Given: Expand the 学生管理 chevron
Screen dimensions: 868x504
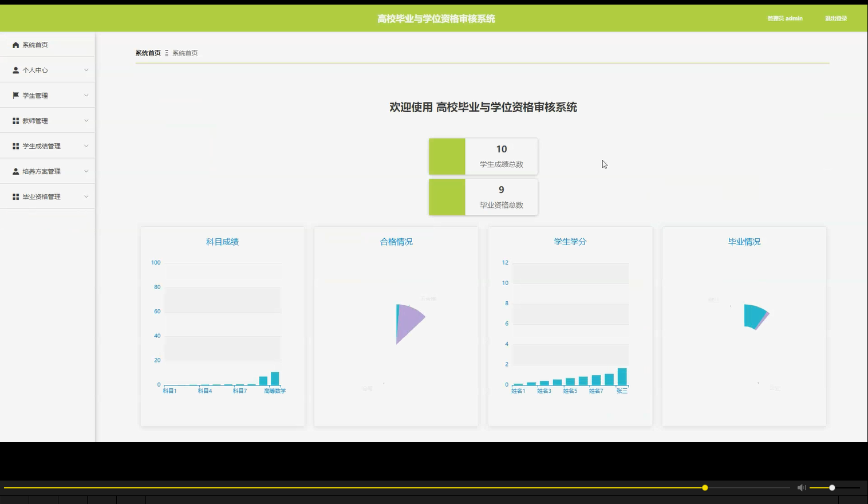Looking at the screenshot, I should 86,95.
